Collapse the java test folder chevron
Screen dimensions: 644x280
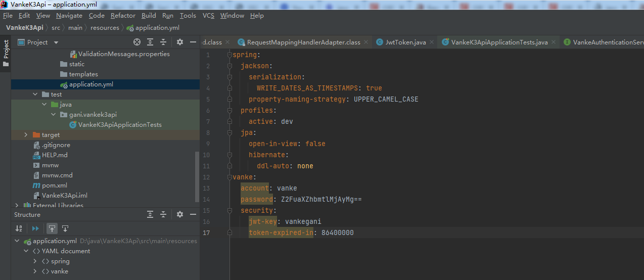pos(44,105)
